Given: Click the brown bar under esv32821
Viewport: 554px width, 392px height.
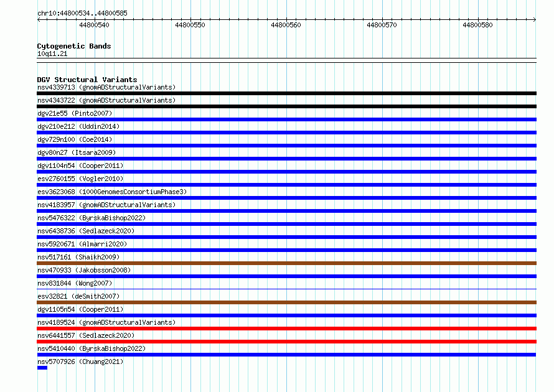Looking at the screenshot, I should (x=286, y=302).
